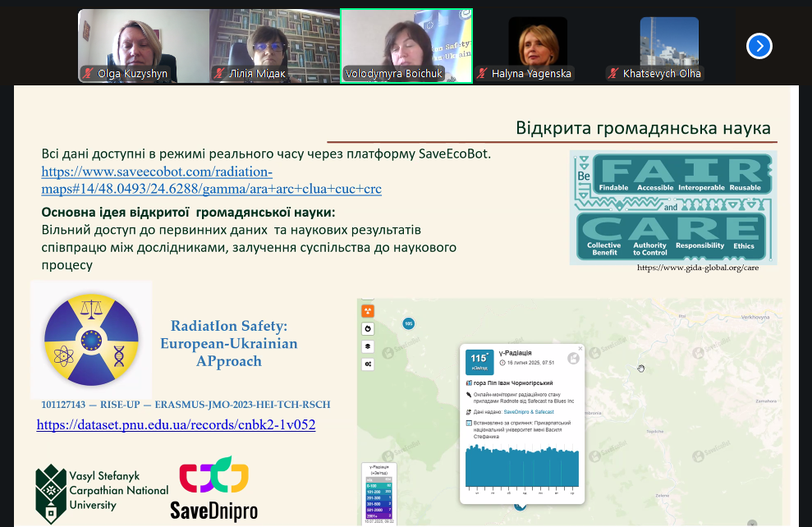Click the radiation history bar chart in popup

click(521, 467)
